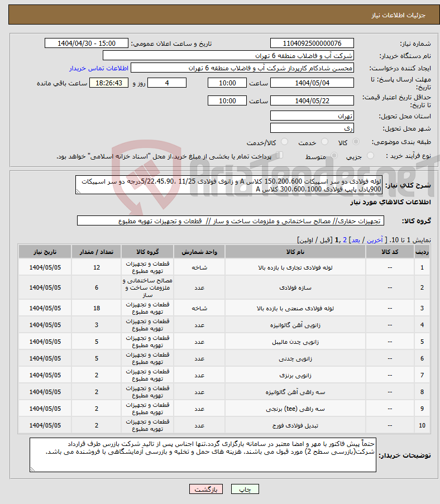Click the response deadline date 1404/05/04
440x504 pixels.
point(312,83)
